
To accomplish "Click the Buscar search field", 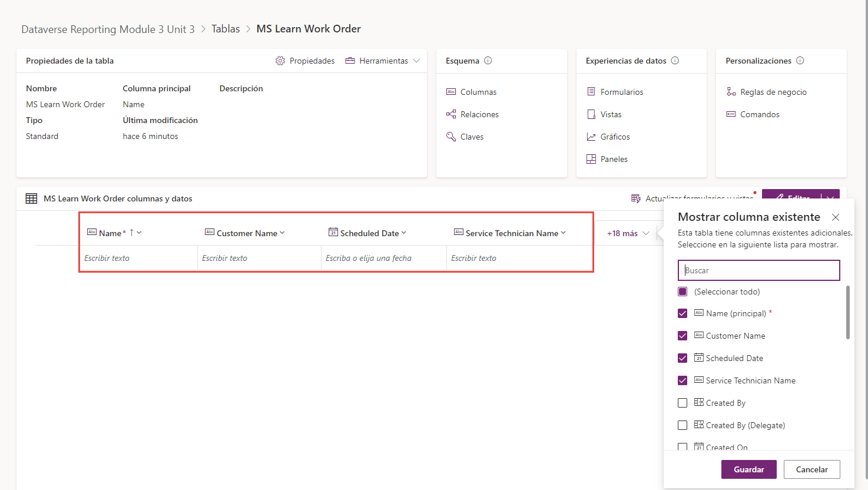I will pos(759,270).
